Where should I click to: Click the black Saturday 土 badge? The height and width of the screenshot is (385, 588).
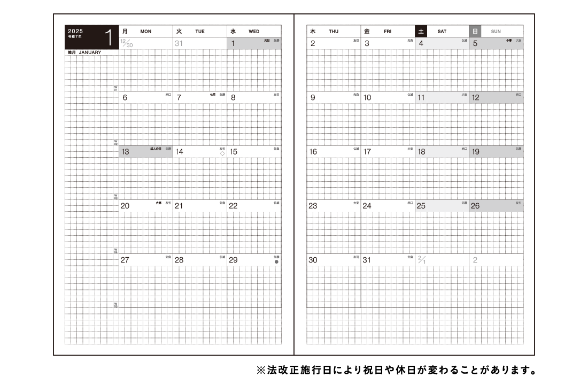pos(421,31)
